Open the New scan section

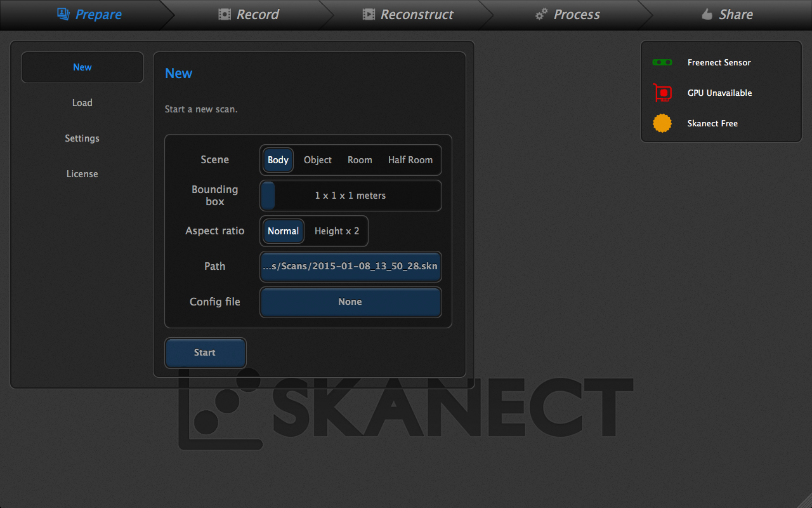point(82,67)
